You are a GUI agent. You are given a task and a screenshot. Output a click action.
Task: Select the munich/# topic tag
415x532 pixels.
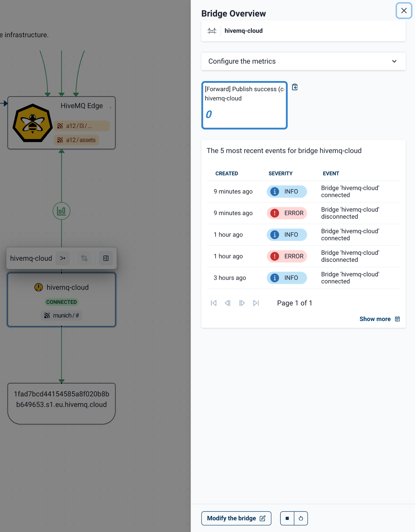click(x=62, y=315)
